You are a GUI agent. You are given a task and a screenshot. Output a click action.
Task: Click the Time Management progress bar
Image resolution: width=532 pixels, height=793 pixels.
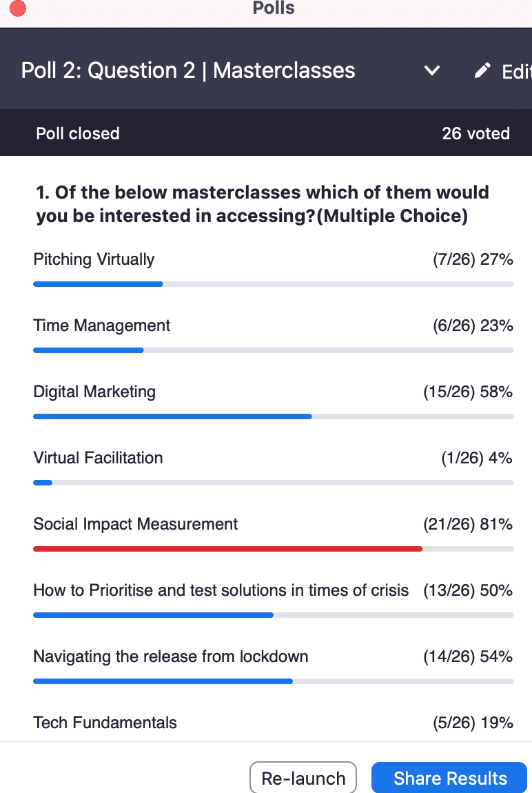click(x=274, y=350)
